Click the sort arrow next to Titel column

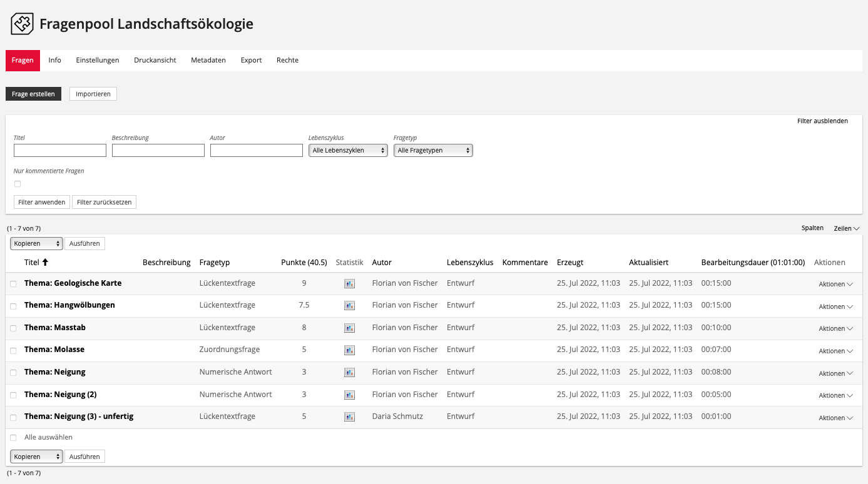coord(45,263)
